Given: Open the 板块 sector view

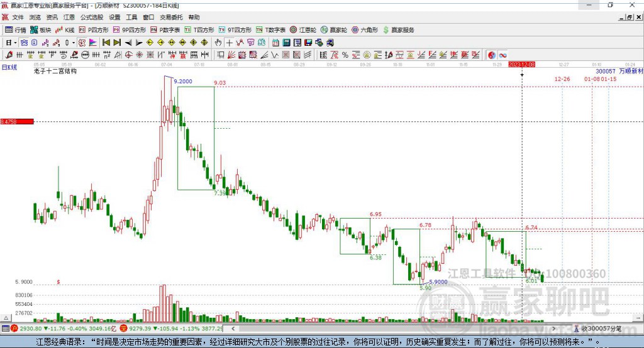Looking at the screenshot, I should [41, 30].
